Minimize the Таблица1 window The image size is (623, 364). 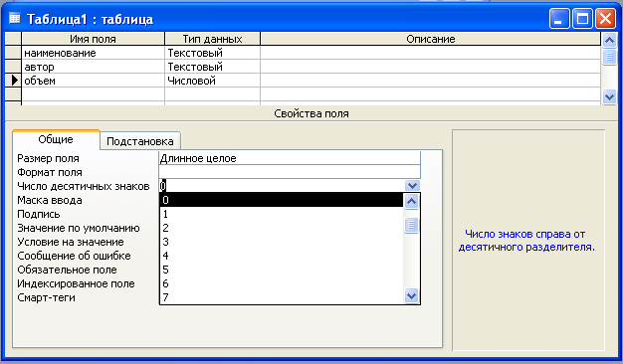point(559,19)
